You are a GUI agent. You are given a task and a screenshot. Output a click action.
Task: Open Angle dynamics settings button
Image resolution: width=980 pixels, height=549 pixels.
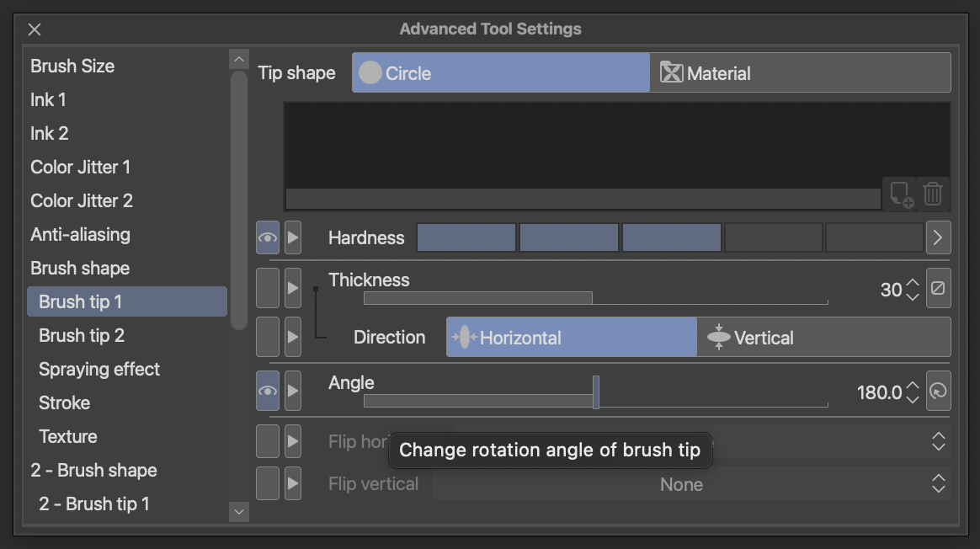(938, 391)
